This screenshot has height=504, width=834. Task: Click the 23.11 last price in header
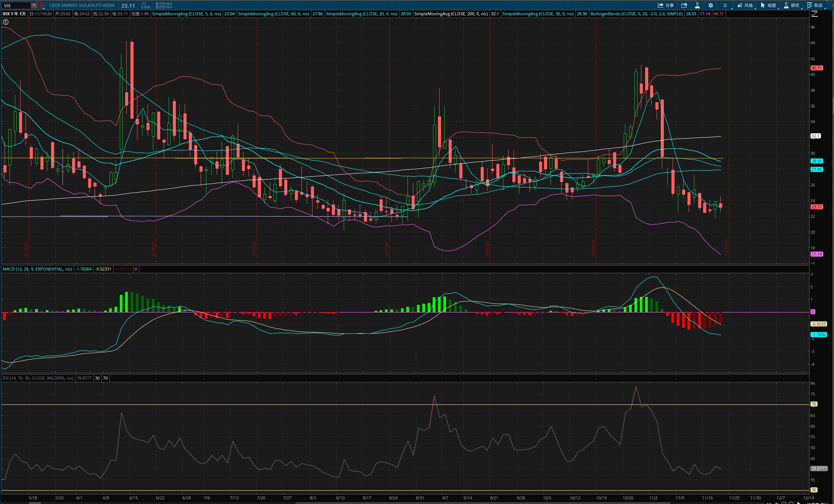[x=128, y=5]
